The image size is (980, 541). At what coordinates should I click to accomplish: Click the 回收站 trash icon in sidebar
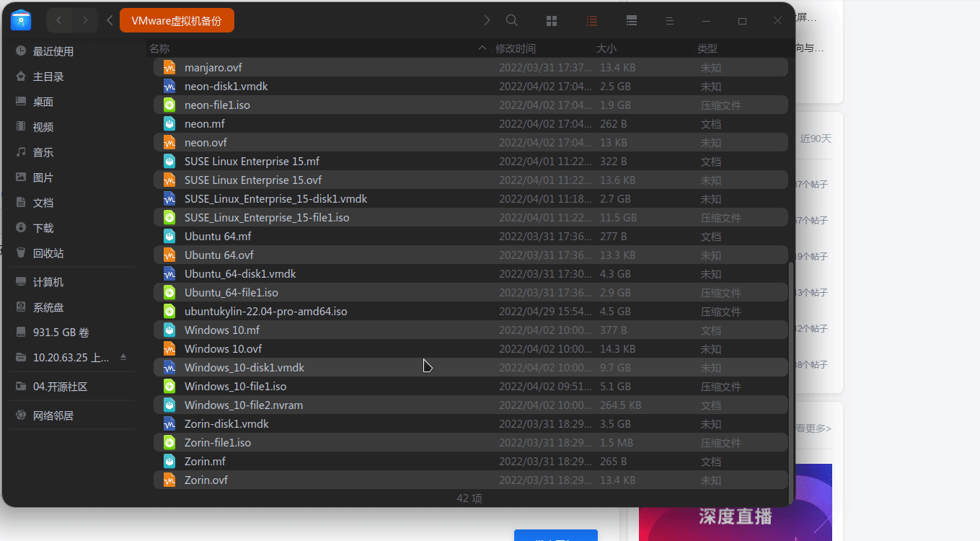pos(21,253)
